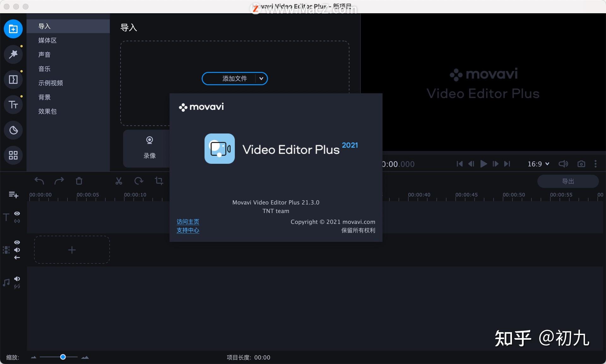
Task: Open the 16:9 aspect ratio dropdown
Action: (x=538, y=164)
